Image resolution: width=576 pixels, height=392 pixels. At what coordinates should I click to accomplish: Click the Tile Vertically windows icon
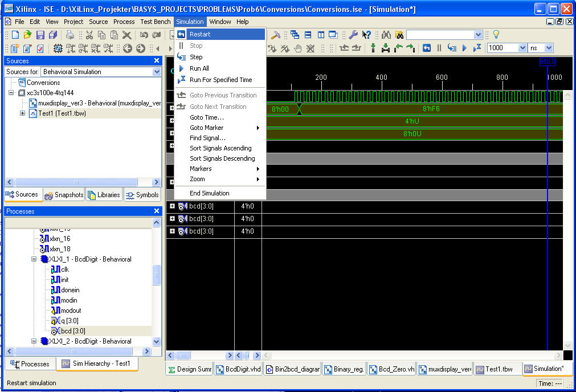pyautogui.click(x=321, y=35)
